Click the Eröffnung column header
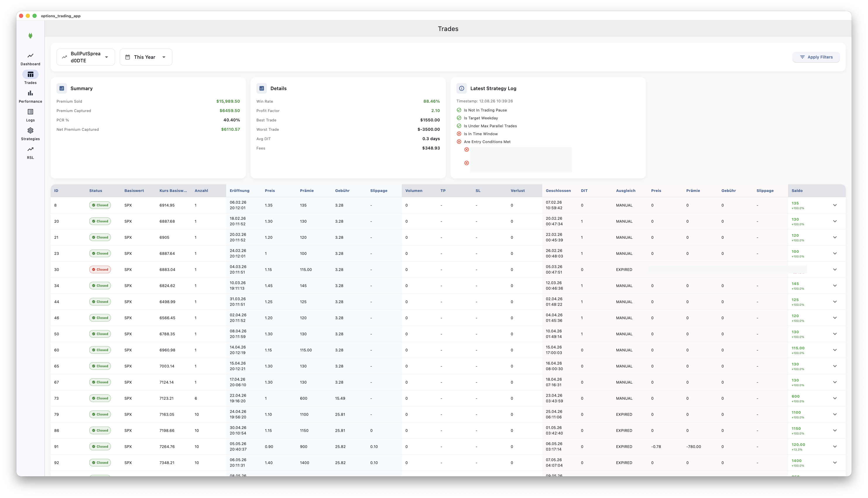 [x=239, y=190]
